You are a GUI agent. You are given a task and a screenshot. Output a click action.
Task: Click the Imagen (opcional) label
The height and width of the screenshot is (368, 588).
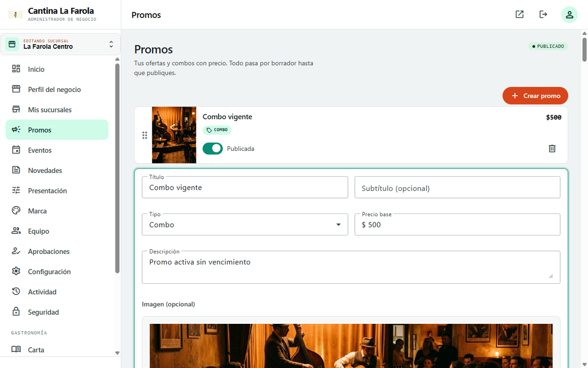tap(169, 304)
